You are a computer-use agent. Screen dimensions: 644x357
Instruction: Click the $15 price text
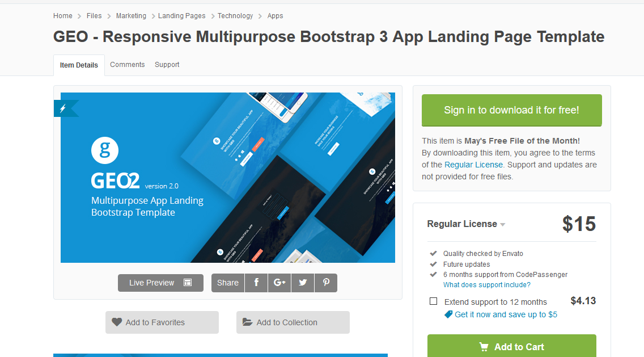[579, 224]
